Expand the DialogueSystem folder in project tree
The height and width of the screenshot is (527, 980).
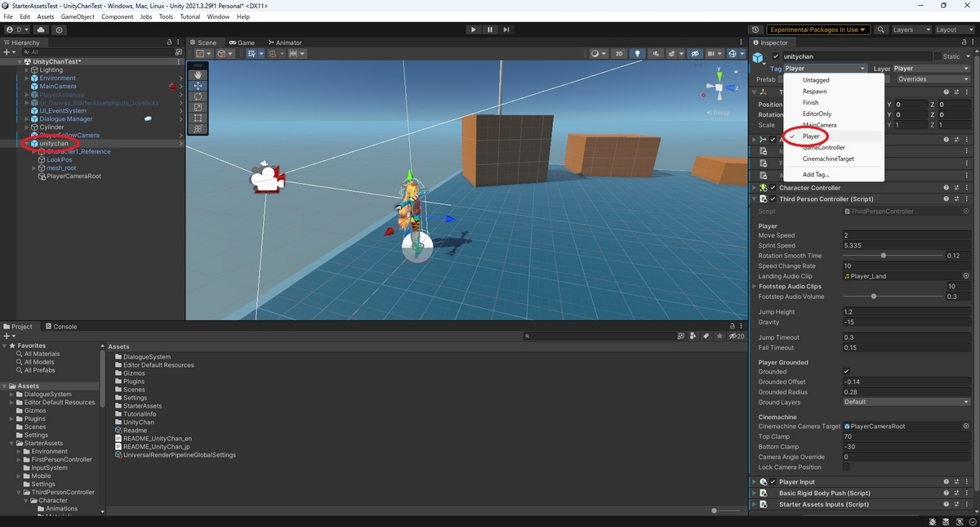pos(11,395)
